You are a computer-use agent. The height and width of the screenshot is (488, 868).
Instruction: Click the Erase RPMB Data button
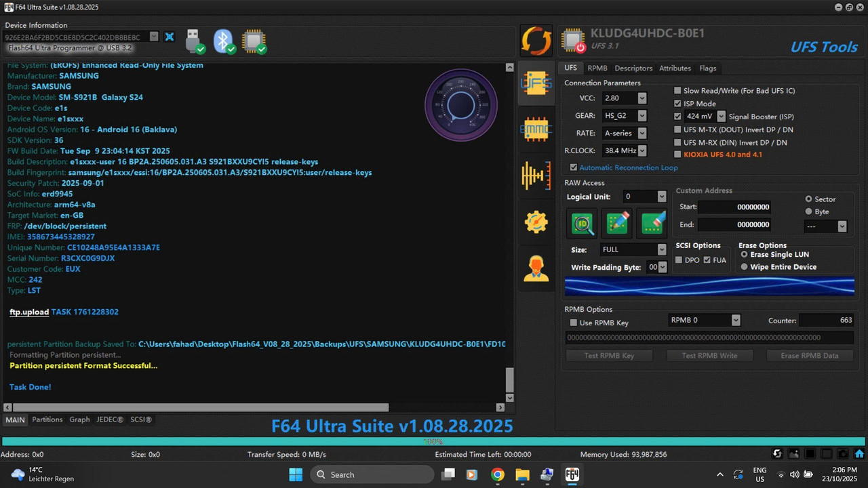coord(810,355)
